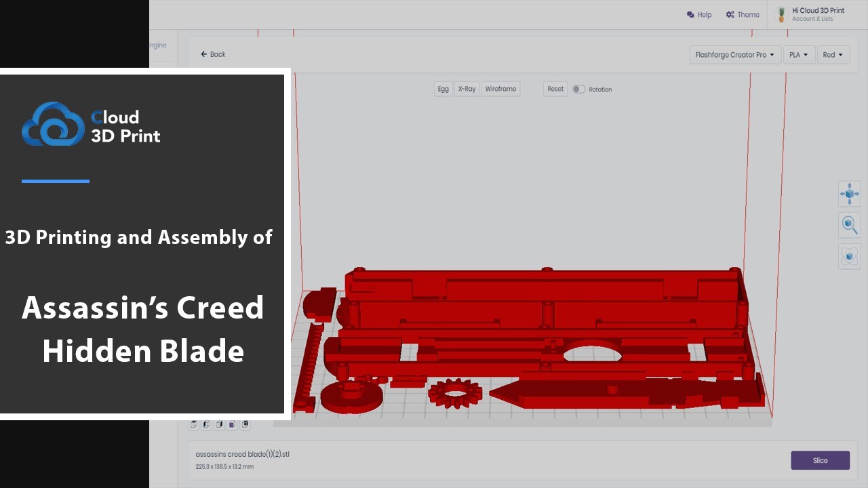The image size is (868, 488).
Task: Toggle the Rotation switch
Action: tap(578, 89)
